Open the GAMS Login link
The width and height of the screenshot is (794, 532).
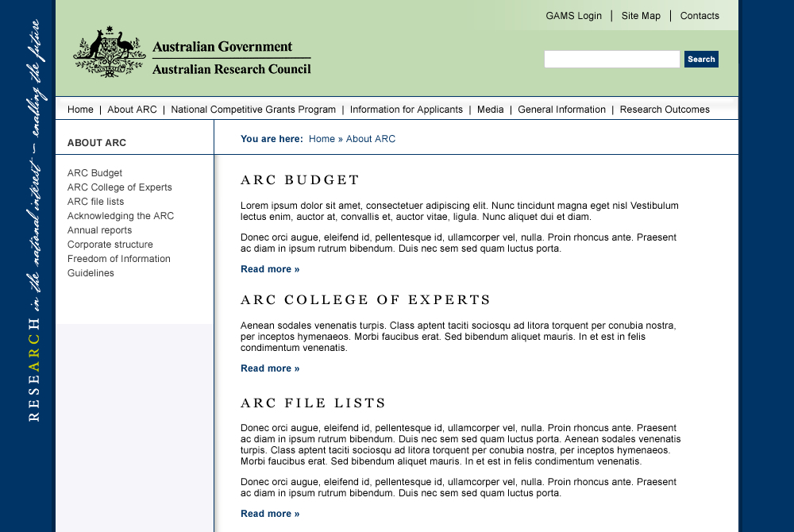click(x=573, y=16)
